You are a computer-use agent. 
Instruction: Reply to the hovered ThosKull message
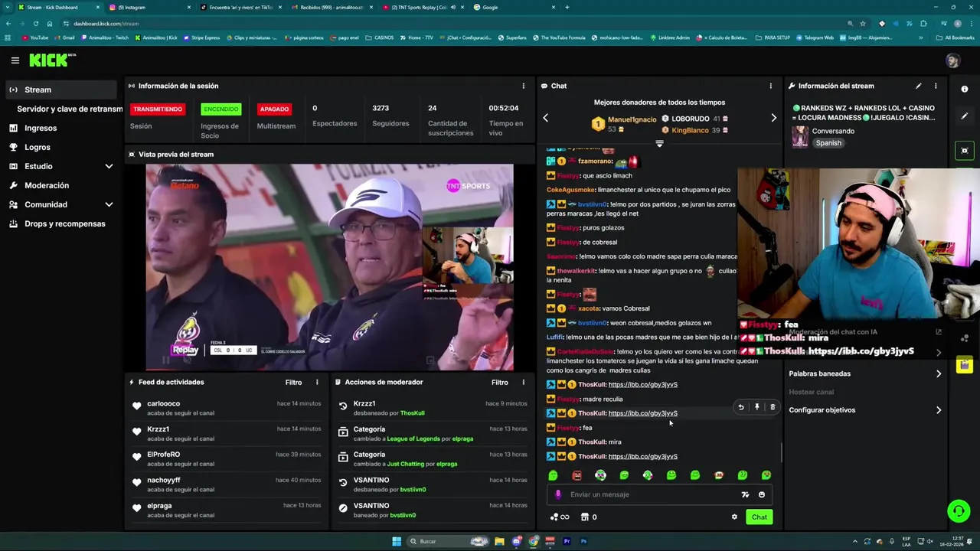point(740,407)
